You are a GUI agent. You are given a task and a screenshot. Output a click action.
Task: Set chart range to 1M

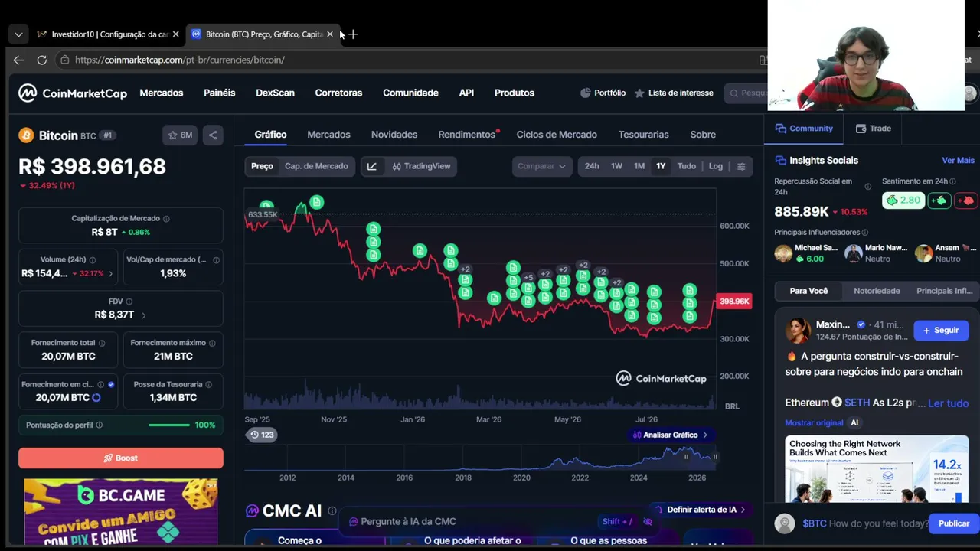pos(639,166)
